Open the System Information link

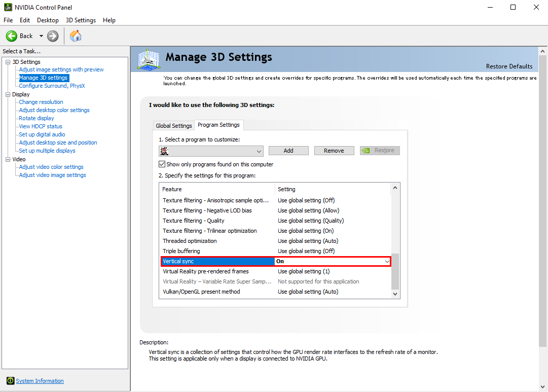(40, 381)
